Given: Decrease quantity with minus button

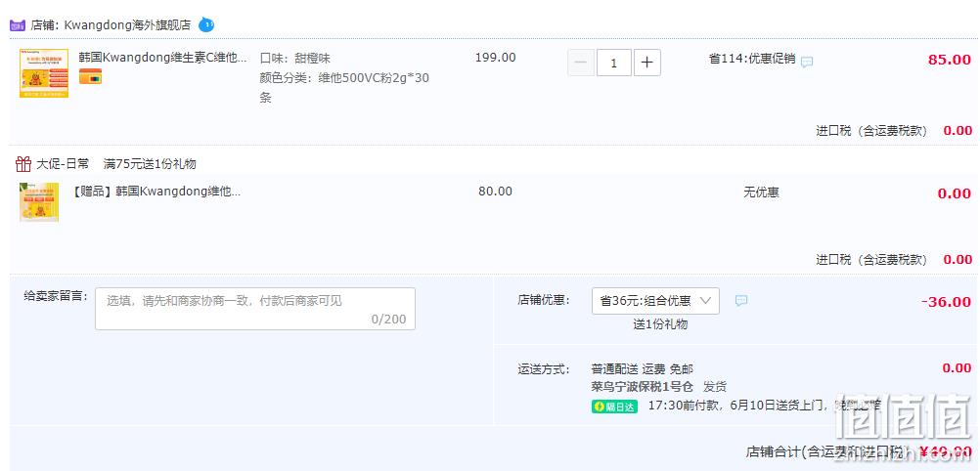Looking at the screenshot, I should coord(581,63).
